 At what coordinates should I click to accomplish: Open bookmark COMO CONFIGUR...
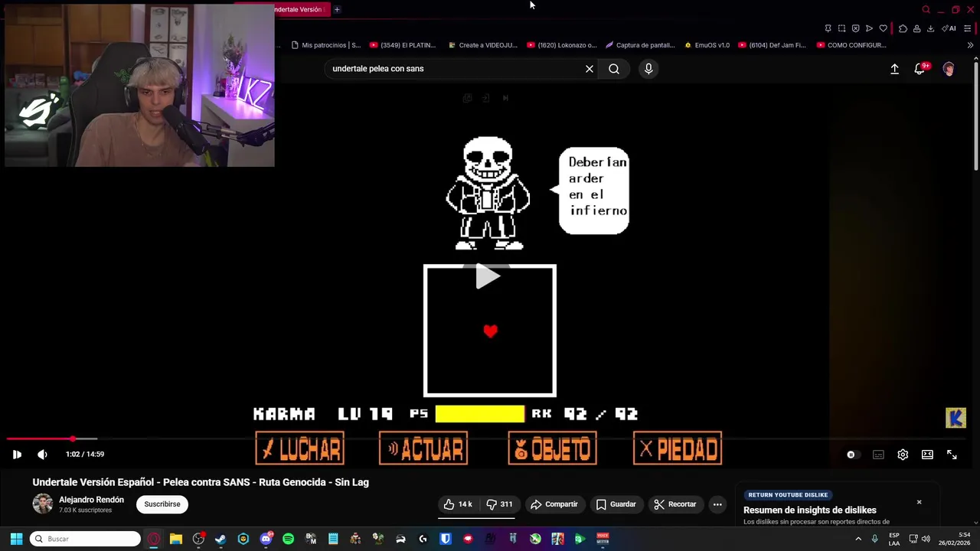(852, 45)
